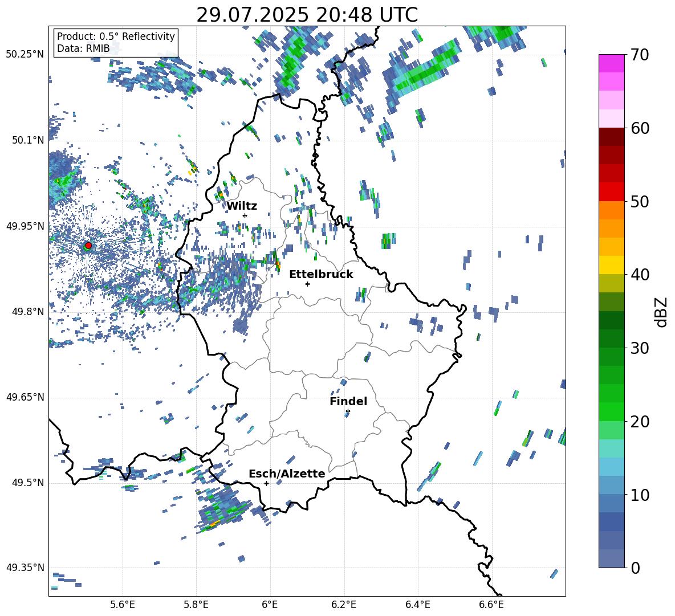Click the Findel city label
The height and width of the screenshot is (616, 675).
(x=348, y=401)
